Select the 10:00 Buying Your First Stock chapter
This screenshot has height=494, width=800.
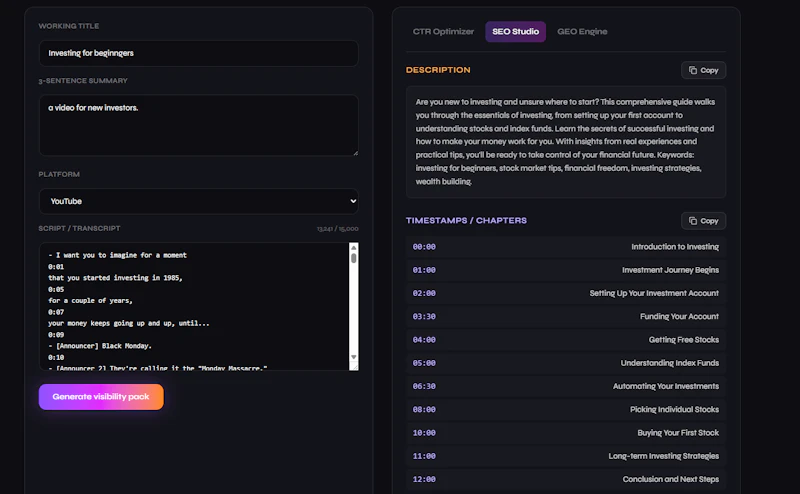tap(566, 433)
